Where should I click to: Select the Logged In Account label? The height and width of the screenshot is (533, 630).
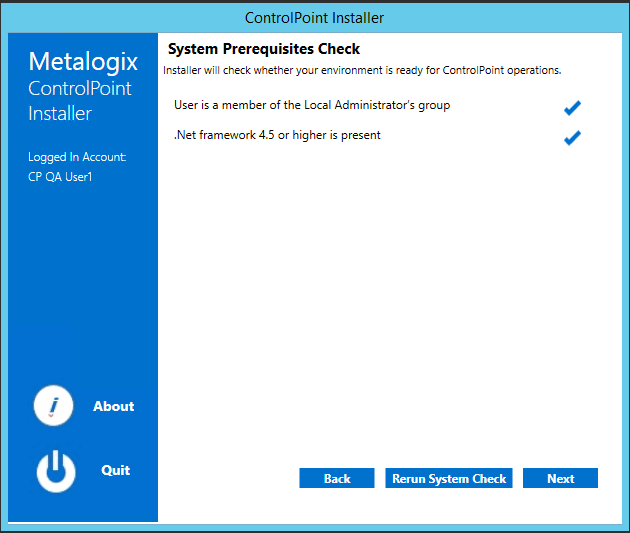(x=77, y=157)
